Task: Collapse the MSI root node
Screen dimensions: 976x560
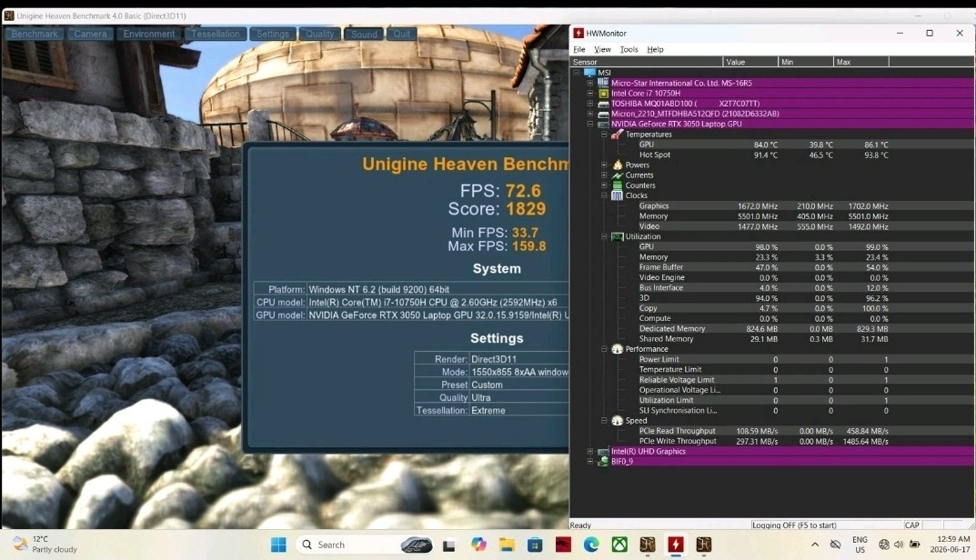Action: [x=577, y=72]
